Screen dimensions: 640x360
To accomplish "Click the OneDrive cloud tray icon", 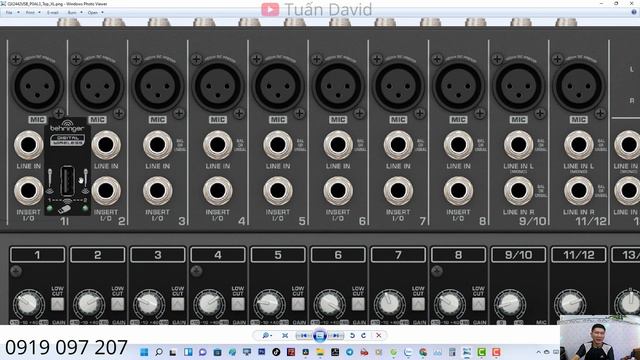I will (547, 352).
